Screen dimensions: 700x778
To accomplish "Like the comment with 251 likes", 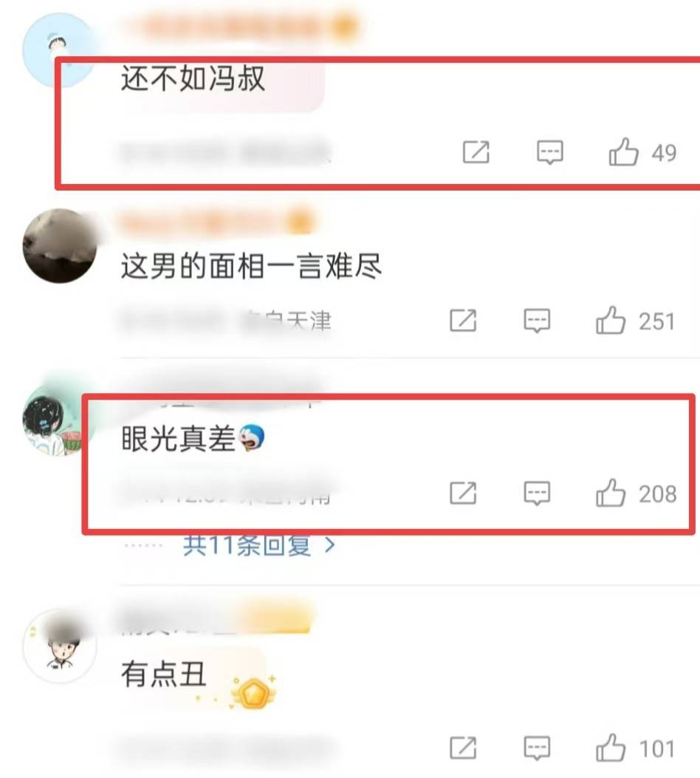I will click(611, 320).
